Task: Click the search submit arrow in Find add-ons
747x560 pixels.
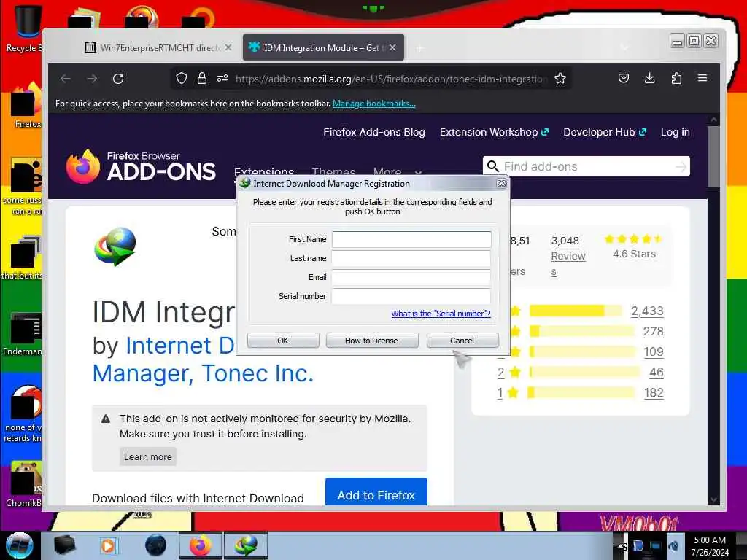Action: (681, 167)
